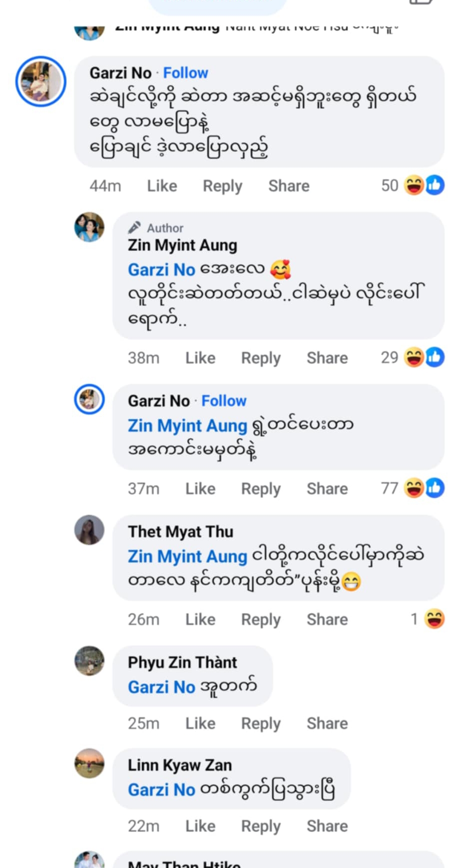Tap Linn Kyaw Zan's avatar
This screenshot has height=868, width=460.
pyautogui.click(x=89, y=763)
